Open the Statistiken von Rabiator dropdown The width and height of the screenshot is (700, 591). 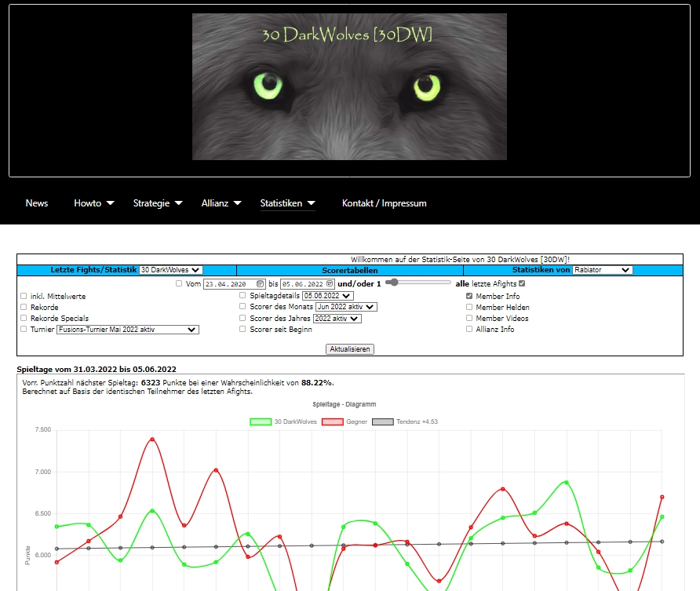coord(602,270)
